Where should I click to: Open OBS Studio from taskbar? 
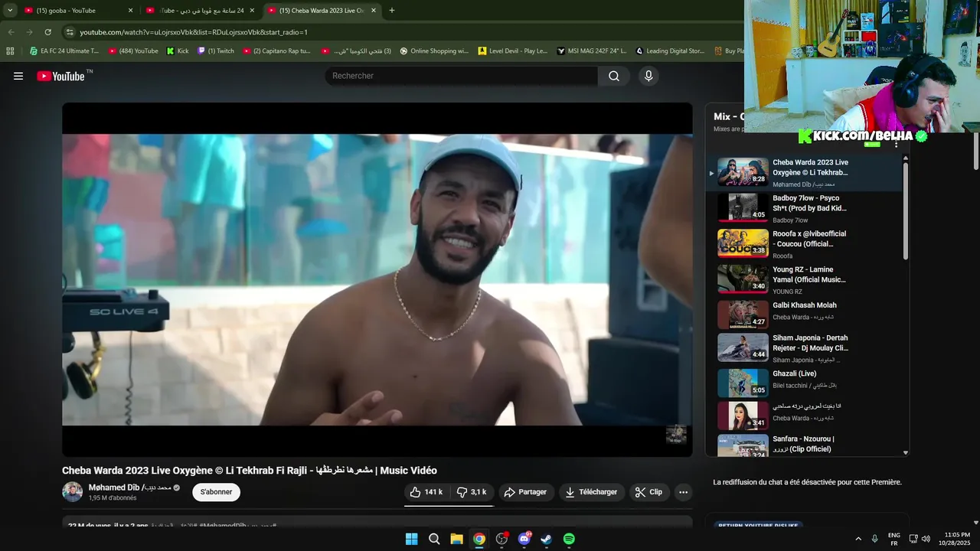pyautogui.click(x=501, y=539)
